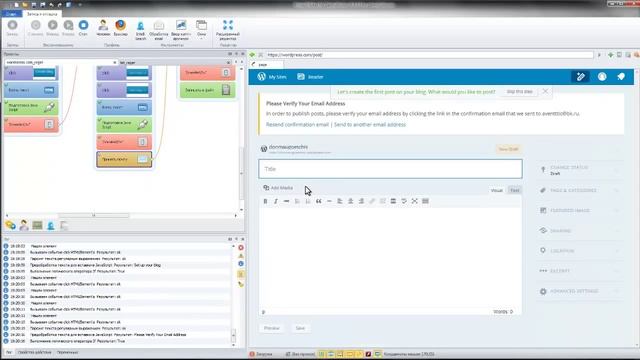Apply italic formatting in WordPress editor
This screenshot has width=640, height=360.
pos(276,201)
